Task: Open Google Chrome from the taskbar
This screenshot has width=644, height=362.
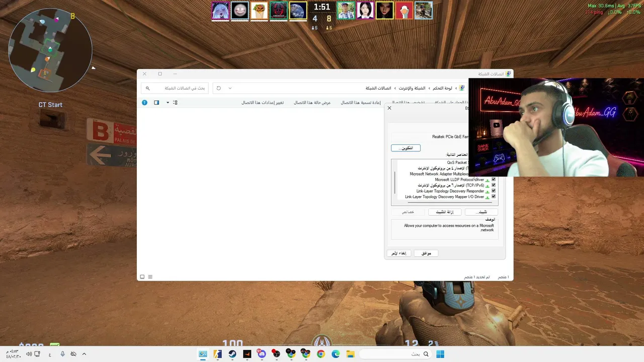Action: pyautogui.click(x=321, y=354)
